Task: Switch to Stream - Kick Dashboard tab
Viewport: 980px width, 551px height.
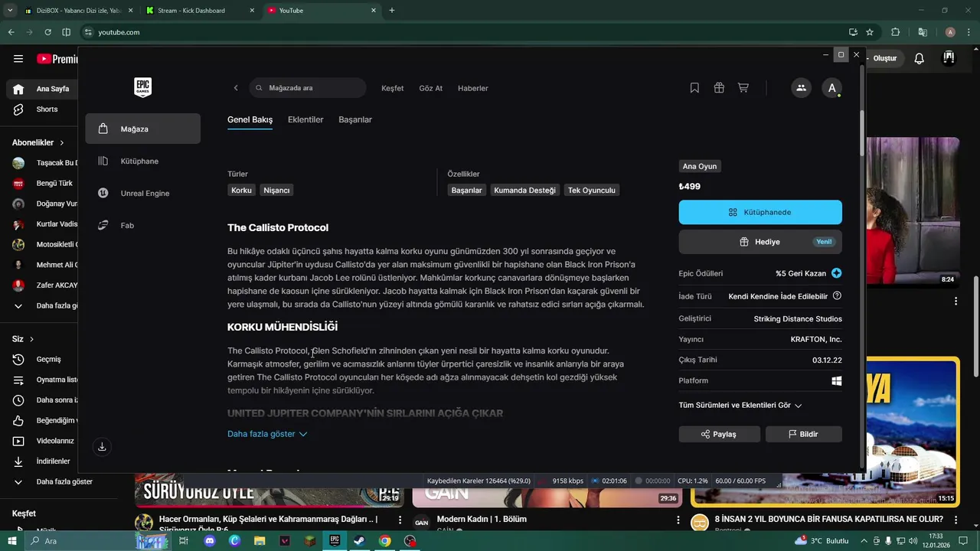Action: point(199,11)
